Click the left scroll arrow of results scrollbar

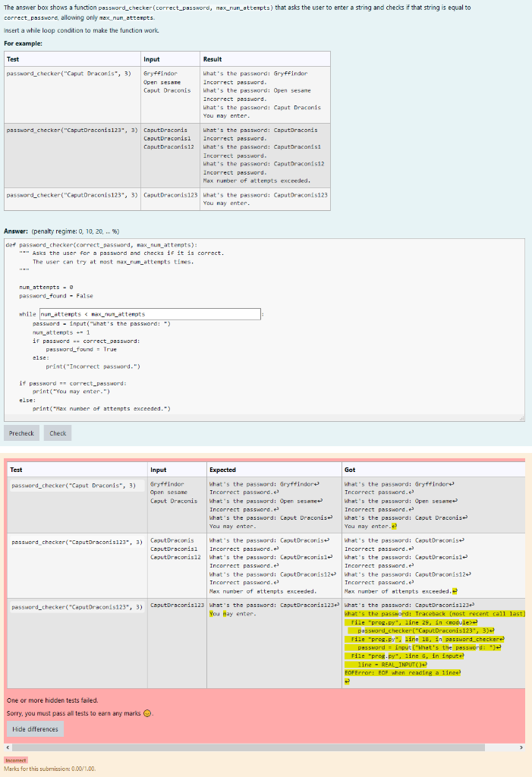tap(7, 747)
